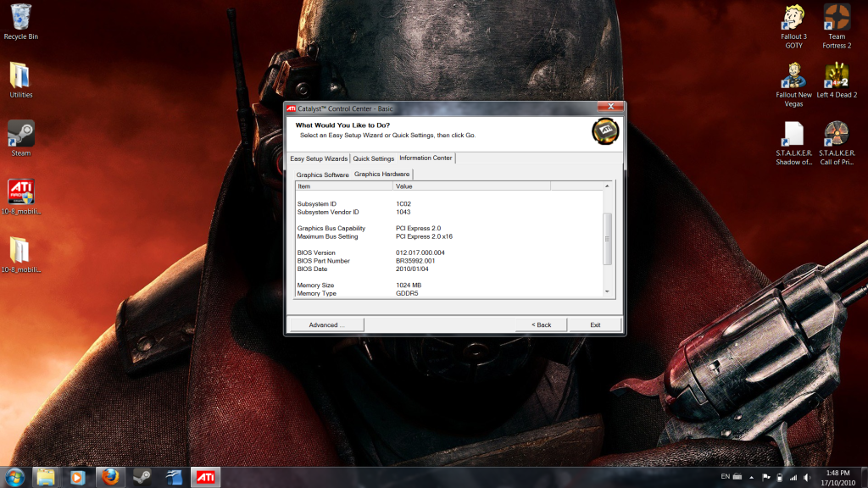Image resolution: width=868 pixels, height=488 pixels.
Task: Select the Memory Size row
Action: [x=449, y=285]
